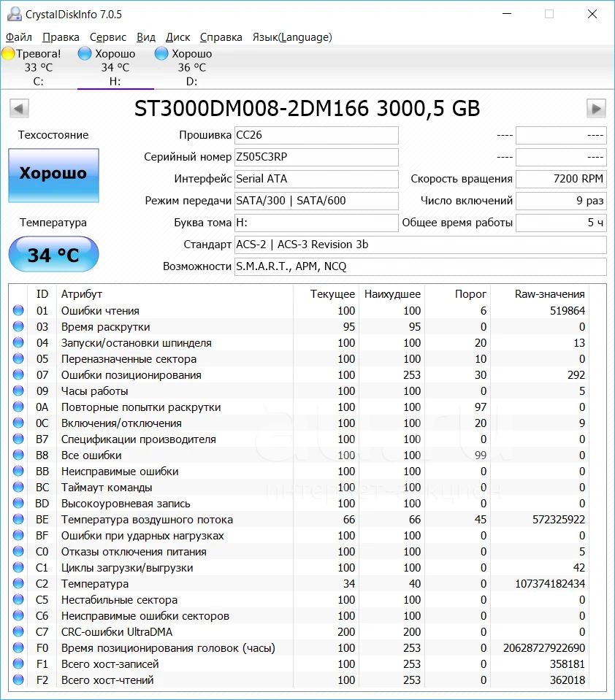This screenshot has width=615, height=700.
Task: Open the Вид menu
Action: tap(146, 37)
